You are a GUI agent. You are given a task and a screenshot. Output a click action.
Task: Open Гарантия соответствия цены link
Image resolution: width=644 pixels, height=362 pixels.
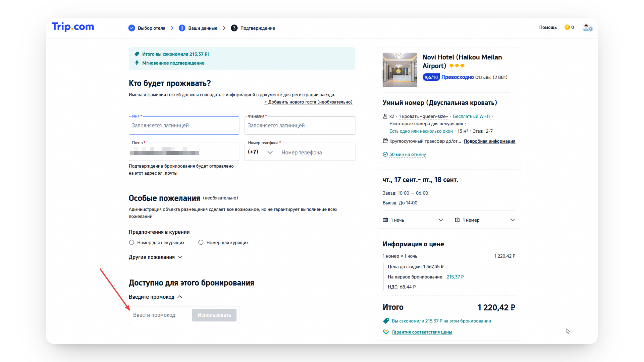click(x=422, y=332)
